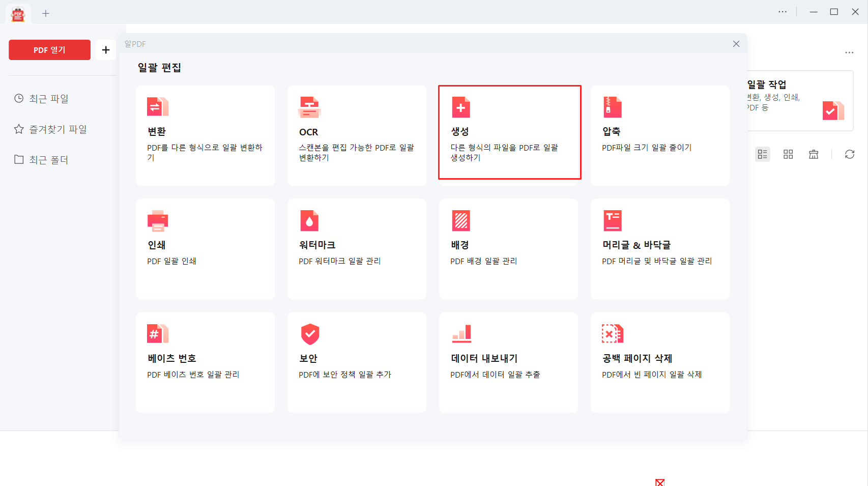Open the 변환 batch convert icon
868x486 pixels.
(x=158, y=107)
